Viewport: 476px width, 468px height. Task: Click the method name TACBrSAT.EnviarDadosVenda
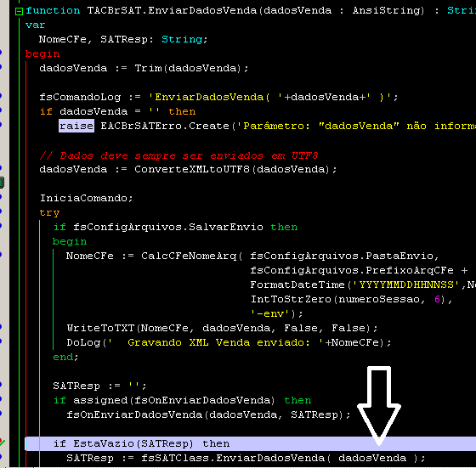tap(172, 10)
